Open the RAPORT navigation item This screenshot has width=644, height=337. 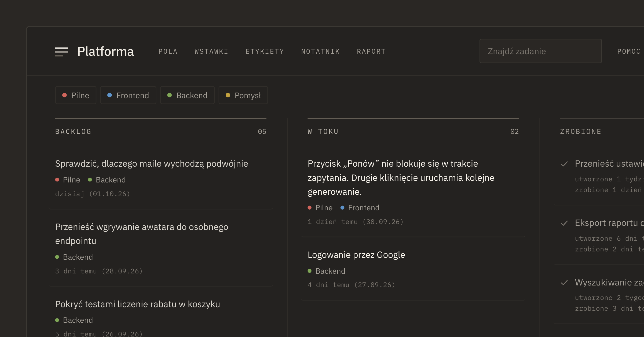coord(371,51)
